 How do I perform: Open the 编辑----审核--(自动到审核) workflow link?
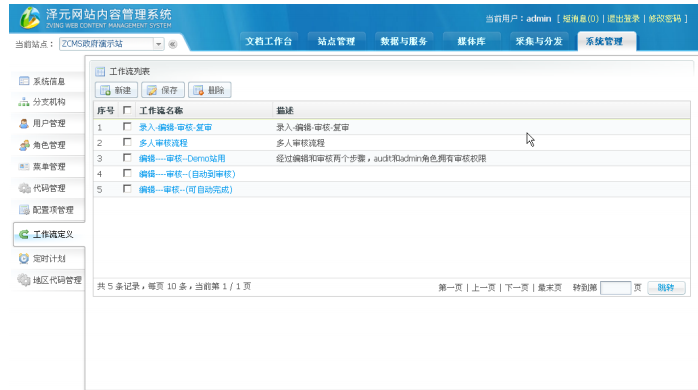coord(187,174)
